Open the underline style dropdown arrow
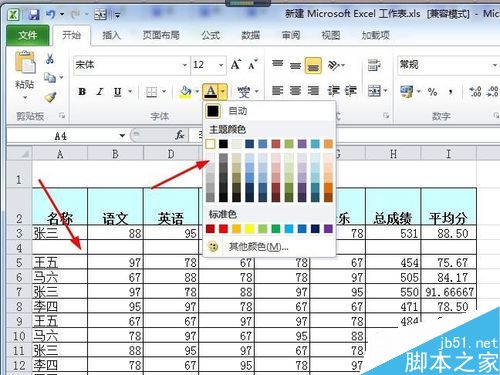500x375 pixels. (x=130, y=91)
